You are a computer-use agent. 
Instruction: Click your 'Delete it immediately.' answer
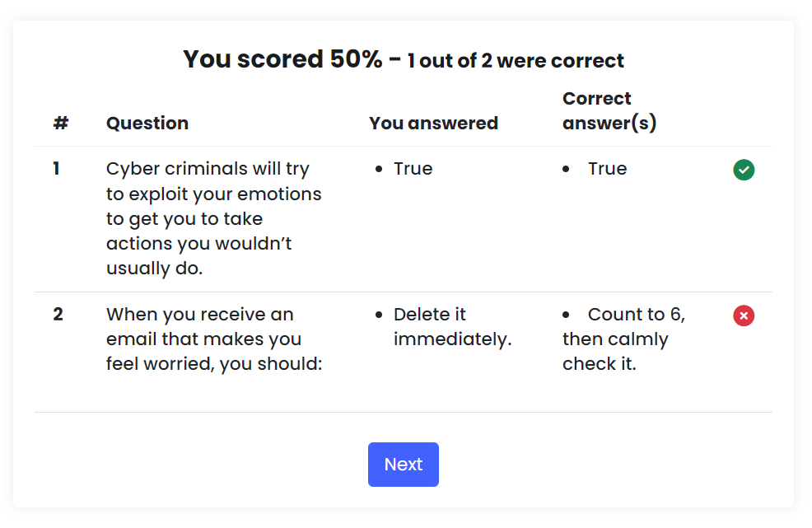point(452,326)
